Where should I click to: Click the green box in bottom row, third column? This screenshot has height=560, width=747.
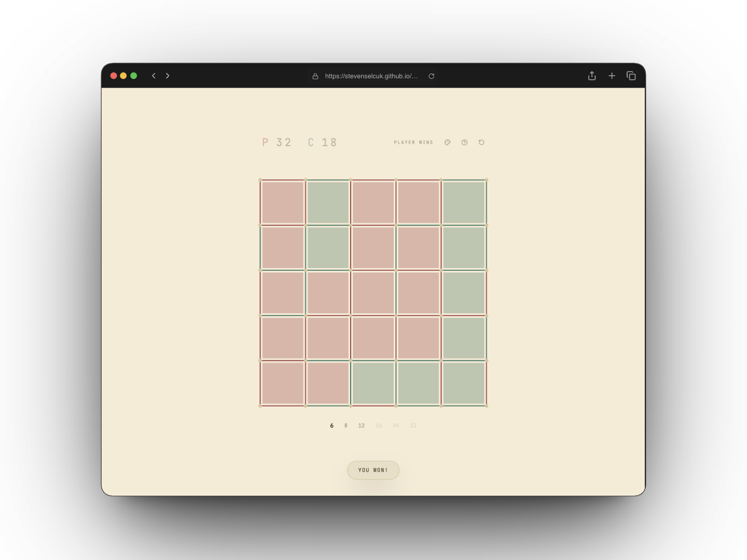pos(373,383)
